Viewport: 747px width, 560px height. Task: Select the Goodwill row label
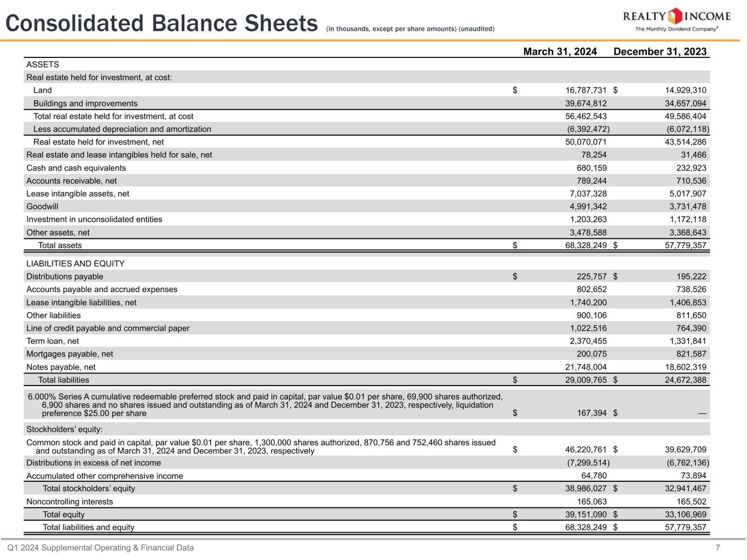(42, 207)
